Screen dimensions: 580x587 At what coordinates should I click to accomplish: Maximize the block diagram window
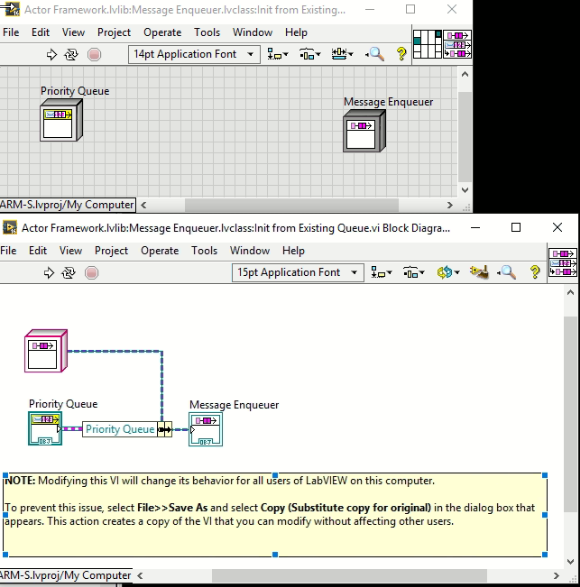click(516, 228)
